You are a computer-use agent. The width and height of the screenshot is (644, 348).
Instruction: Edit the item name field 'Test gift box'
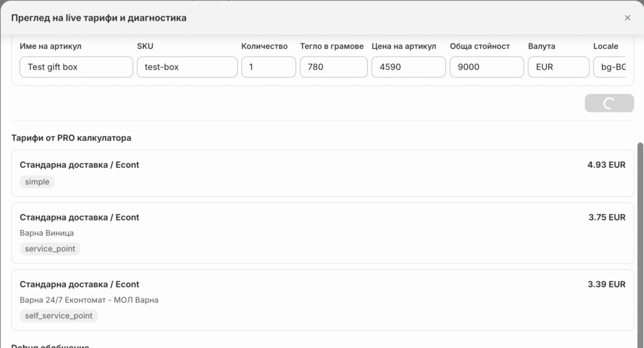click(76, 67)
